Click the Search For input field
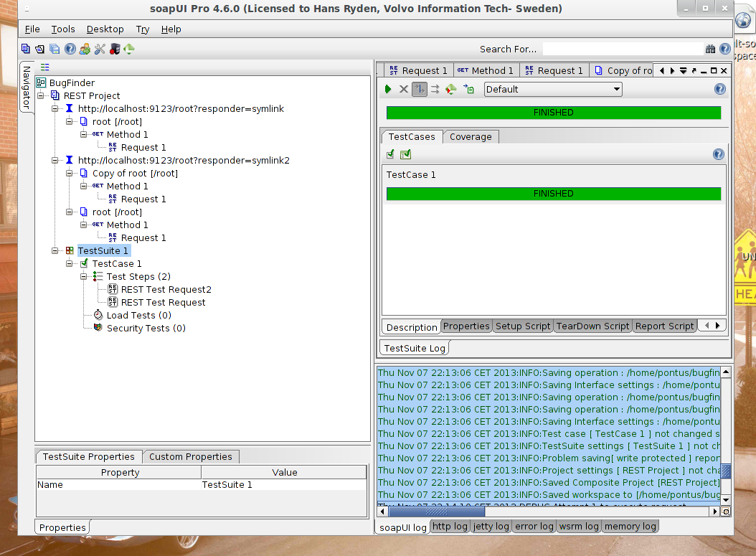The width and height of the screenshot is (756, 556). [620, 49]
